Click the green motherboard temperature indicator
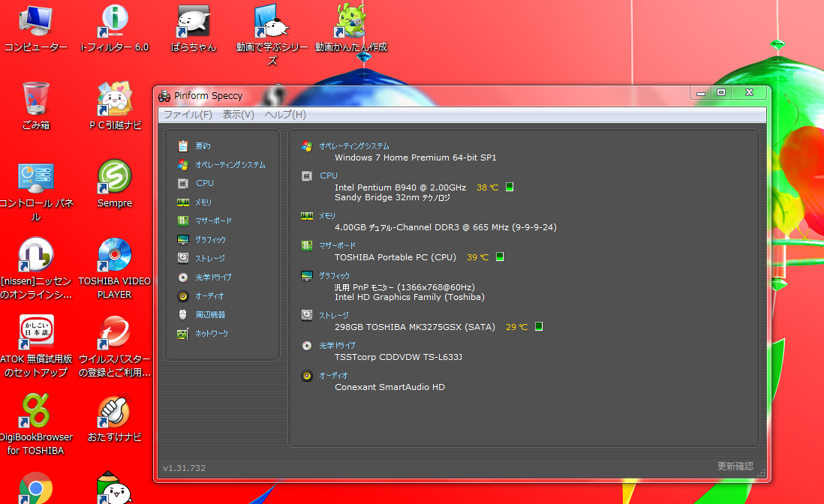Image resolution: width=824 pixels, height=504 pixels. (500, 256)
